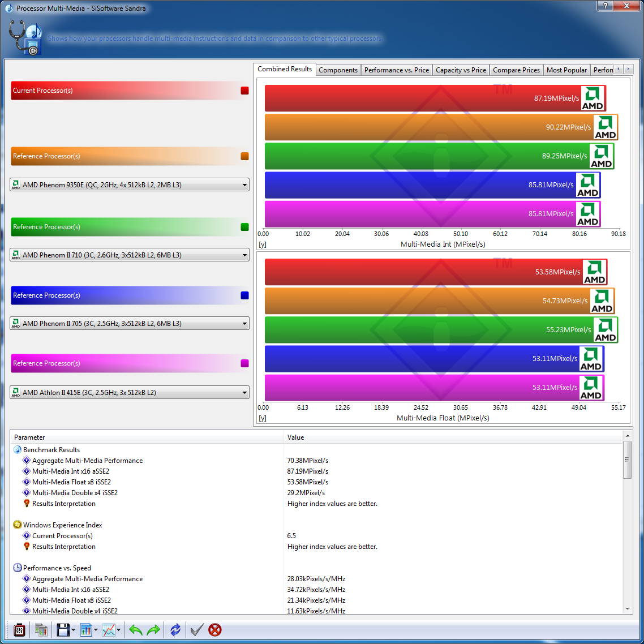The height and width of the screenshot is (644, 644).
Task: Click the AMD logo on 90.22MPixel/s bar
Action: [606, 127]
